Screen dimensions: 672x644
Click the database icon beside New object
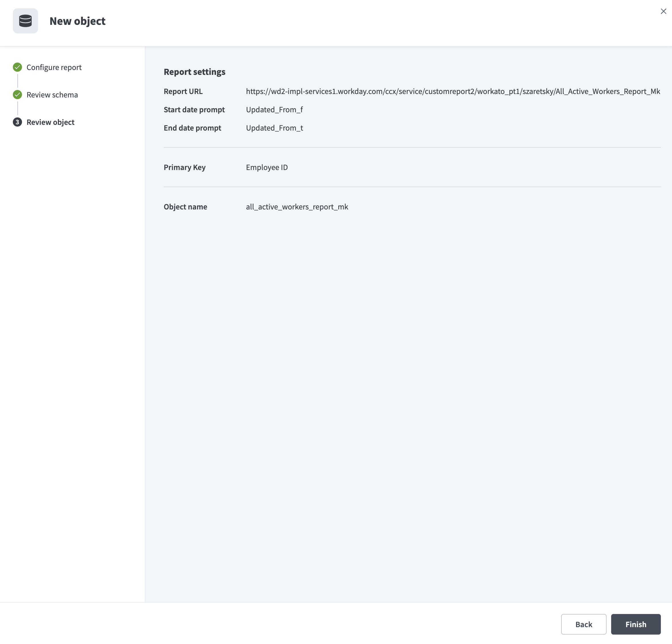click(x=25, y=21)
